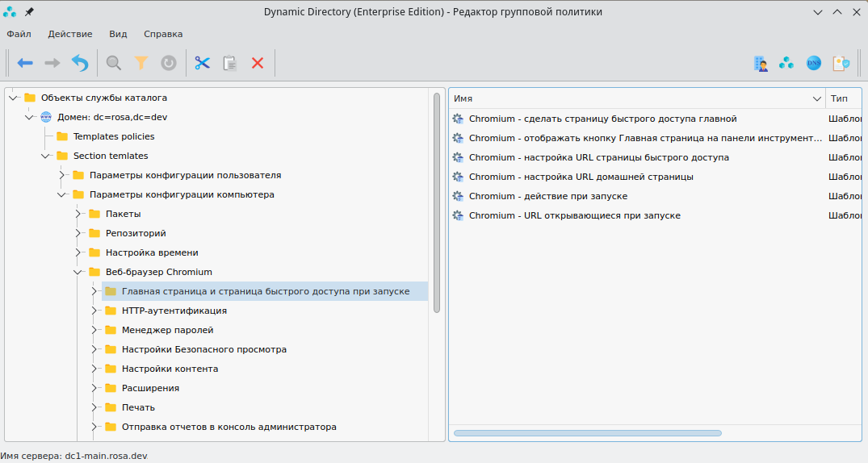Open the Действие menu
Viewport: 868px width, 463px height.
(x=70, y=34)
